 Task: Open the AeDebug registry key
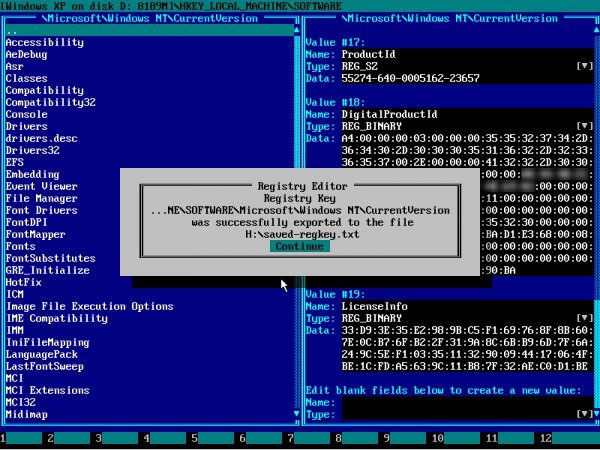[x=26, y=54]
